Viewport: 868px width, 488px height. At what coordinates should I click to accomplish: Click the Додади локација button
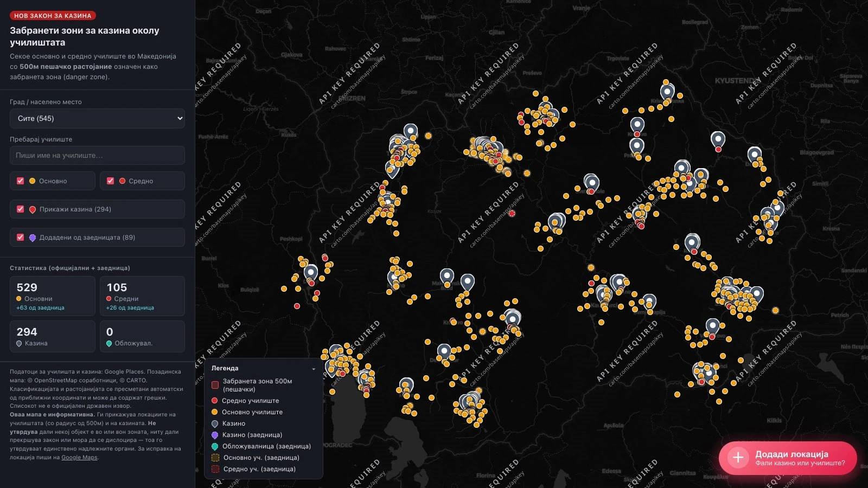[x=788, y=458]
